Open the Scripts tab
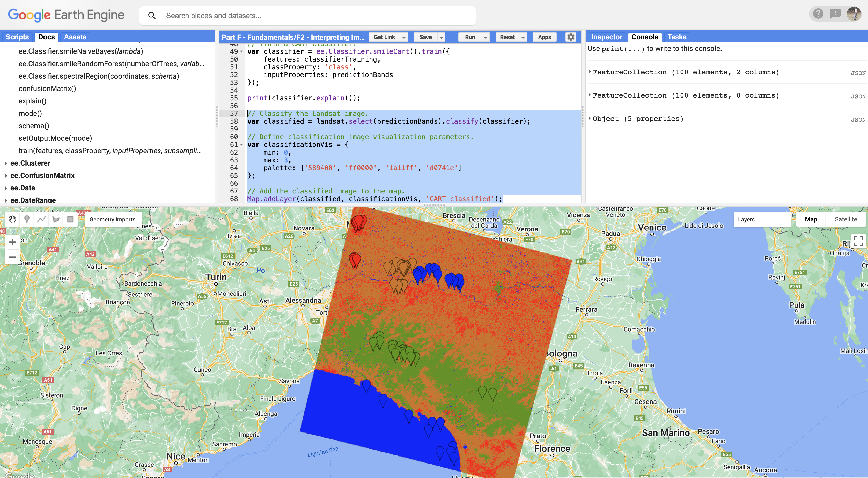The image size is (868, 478). [17, 37]
